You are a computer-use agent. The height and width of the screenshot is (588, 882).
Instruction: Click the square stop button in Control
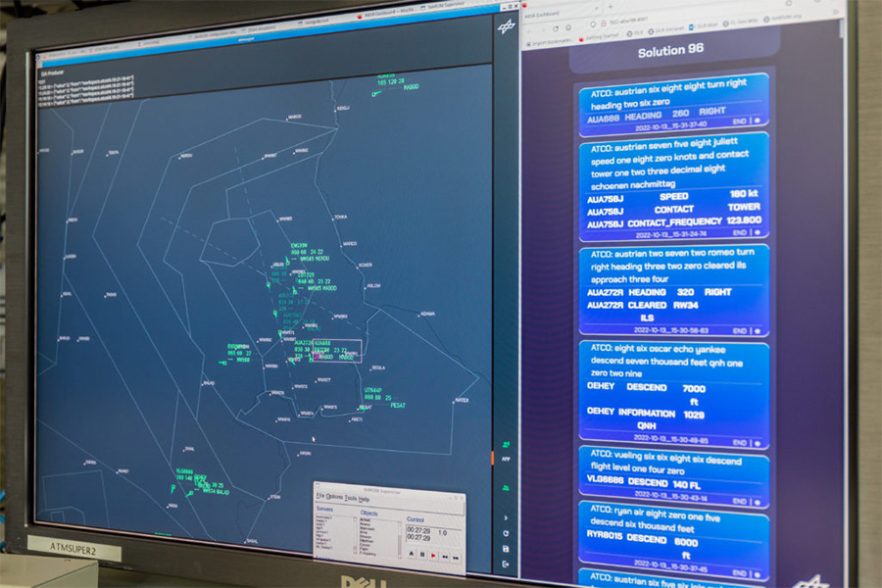tap(422, 555)
